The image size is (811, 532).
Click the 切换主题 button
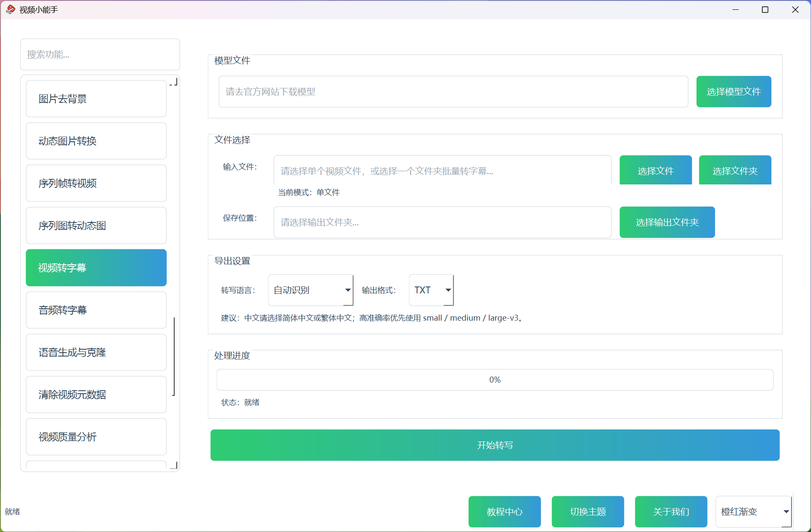[588, 512]
